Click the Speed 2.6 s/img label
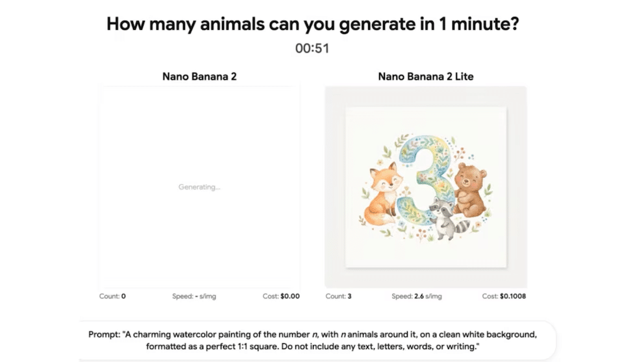 click(417, 296)
